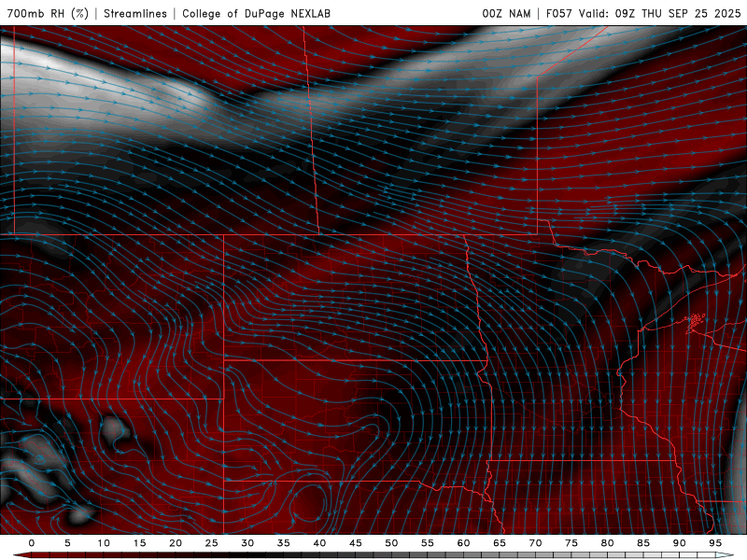
Task: Click the '700mb RH (%)' title text
Action: [x=48, y=13]
